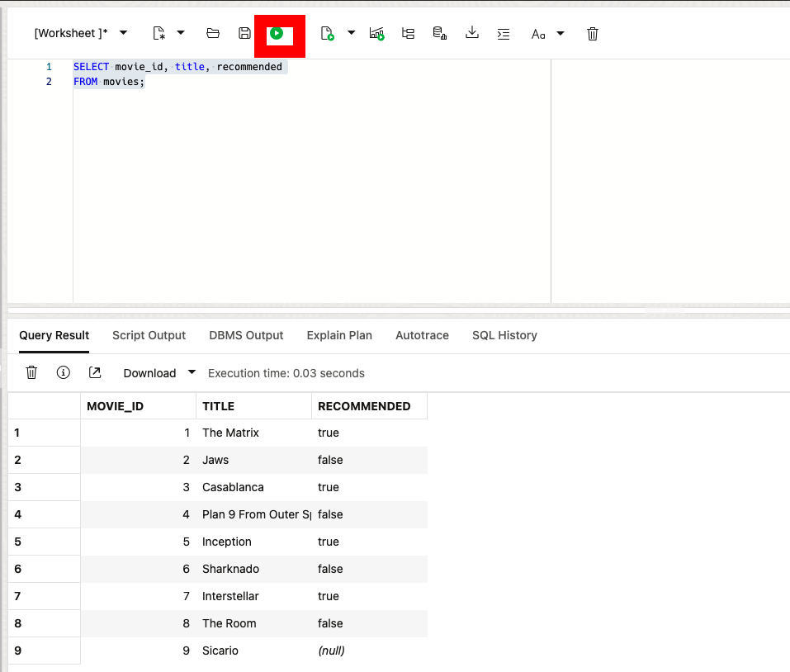Viewport: 790px width, 672px height.
Task: Show query result info icon
Action: (63, 373)
